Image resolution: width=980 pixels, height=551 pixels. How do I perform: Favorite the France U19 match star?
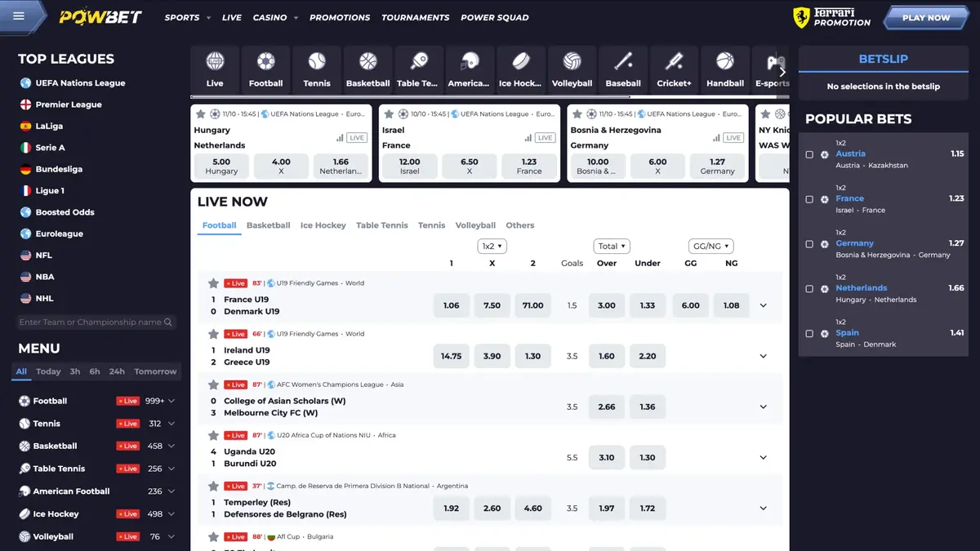point(214,283)
